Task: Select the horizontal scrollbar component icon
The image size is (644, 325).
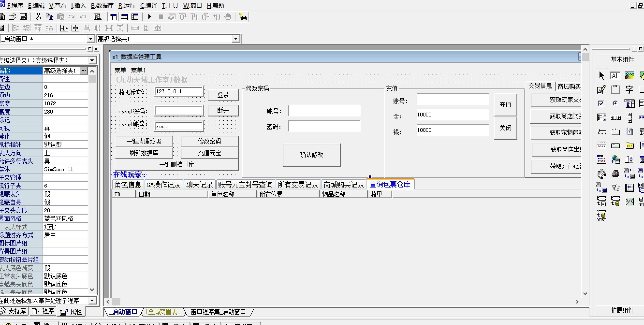Action: pos(615,117)
